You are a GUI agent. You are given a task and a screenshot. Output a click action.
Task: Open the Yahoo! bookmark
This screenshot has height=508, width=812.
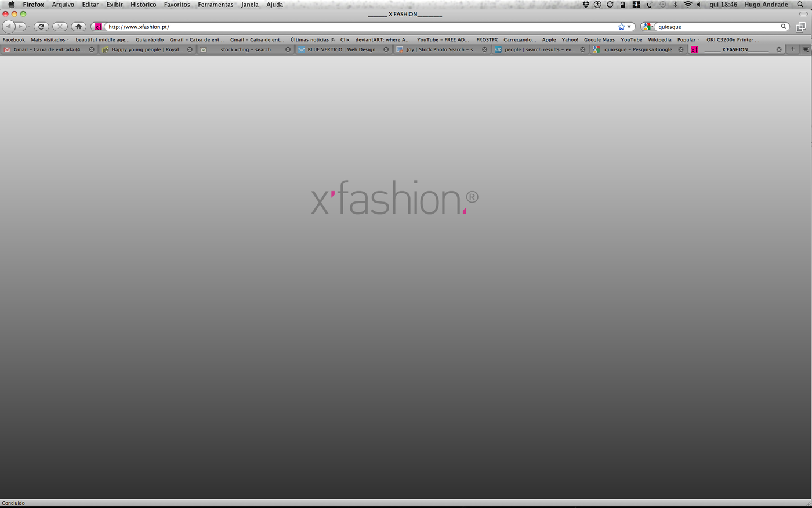[570, 40]
